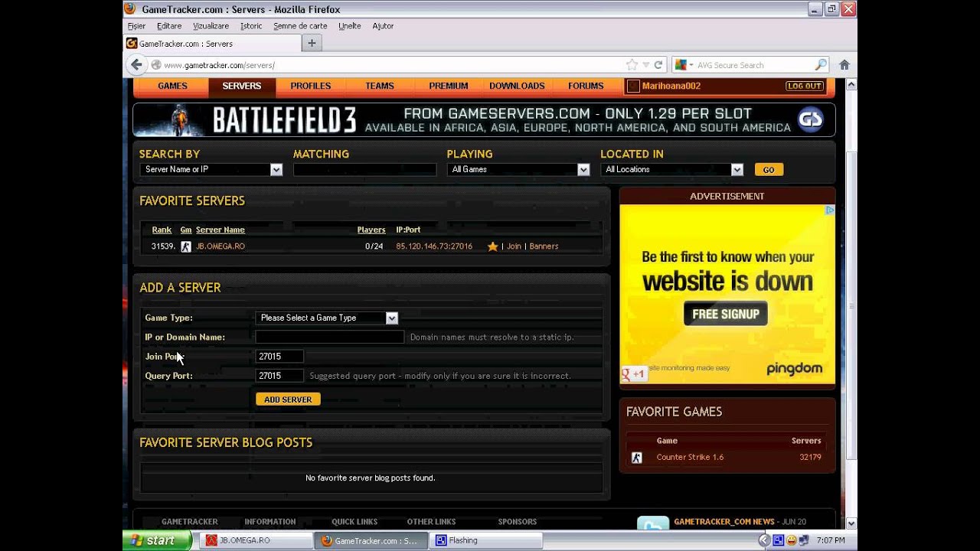The width and height of the screenshot is (980, 551).
Task: Open the Marihoana002 profile link
Action: pyautogui.click(x=671, y=86)
